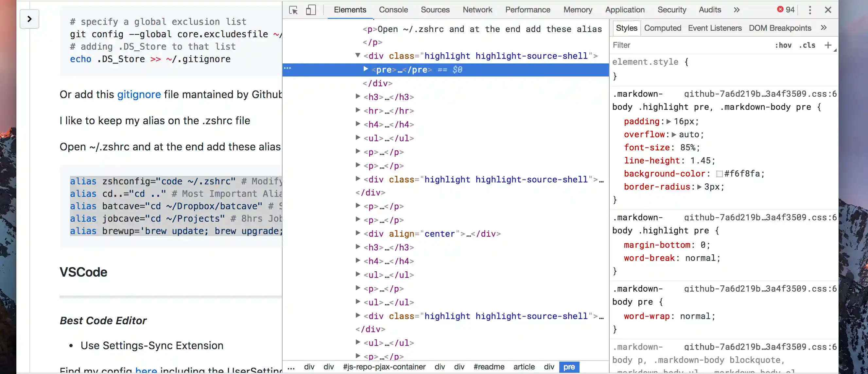Add a new style rule with plus icon

[x=828, y=45]
